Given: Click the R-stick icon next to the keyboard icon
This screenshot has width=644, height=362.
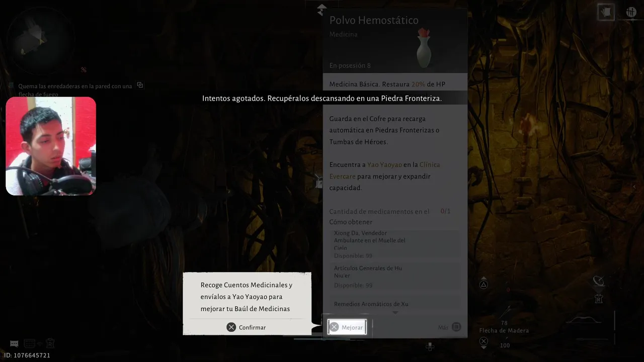Looking at the screenshot, I should tap(50, 344).
